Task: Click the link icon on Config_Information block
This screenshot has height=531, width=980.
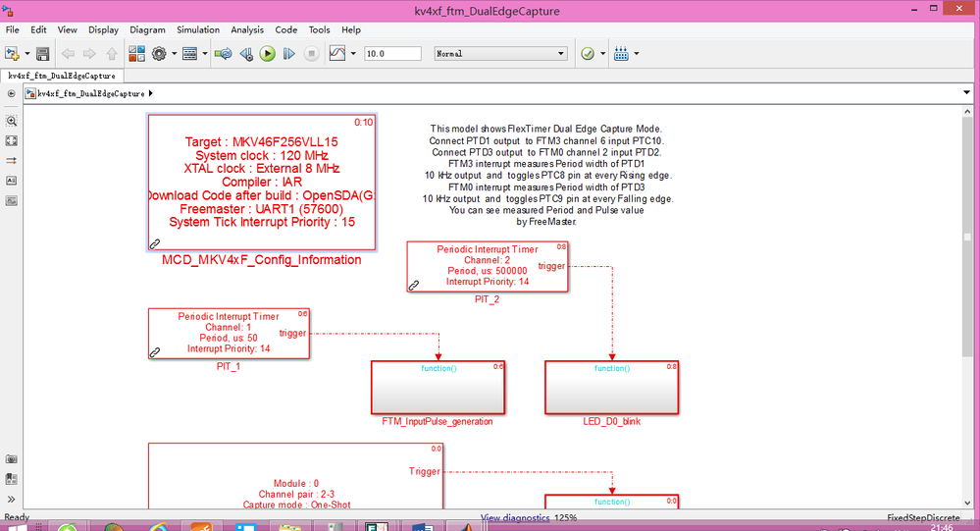Action: (155, 243)
